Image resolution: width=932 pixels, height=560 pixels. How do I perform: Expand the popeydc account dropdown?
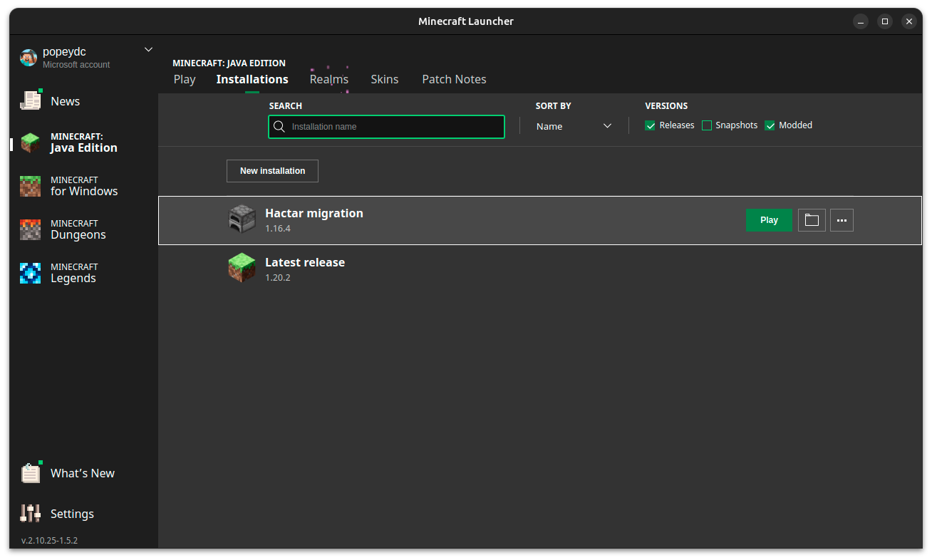pyautogui.click(x=148, y=50)
